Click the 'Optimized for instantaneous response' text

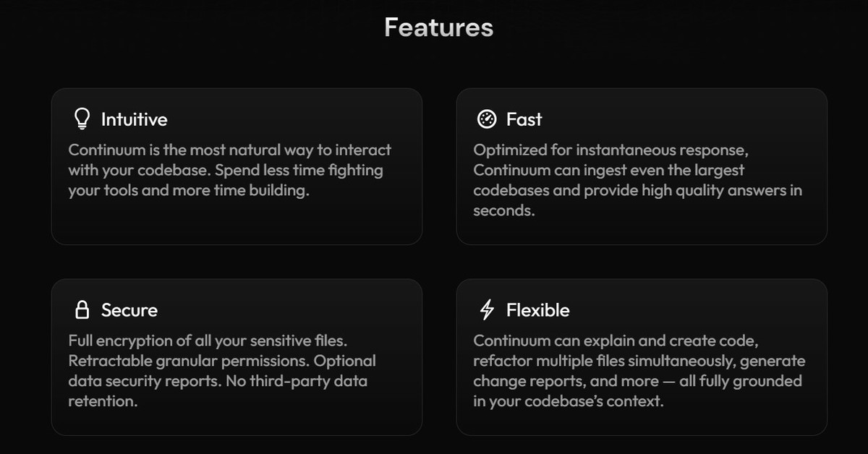(610, 150)
